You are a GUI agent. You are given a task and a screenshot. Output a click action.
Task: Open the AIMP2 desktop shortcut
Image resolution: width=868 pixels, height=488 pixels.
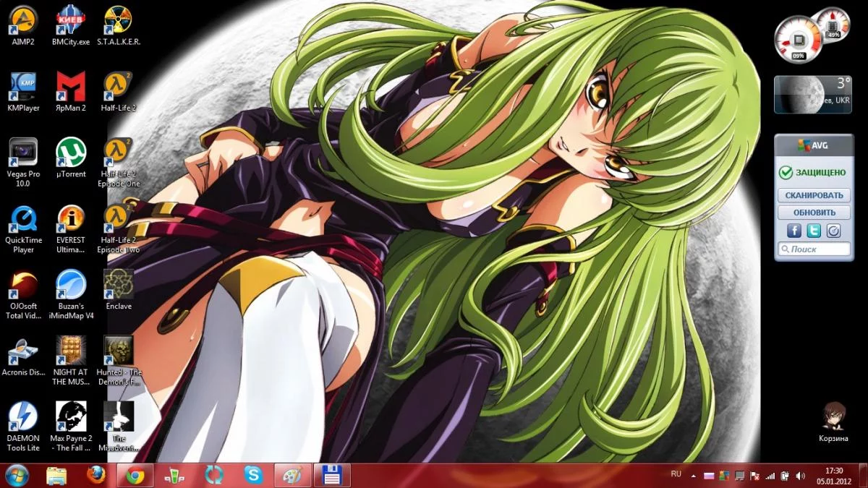23,24
